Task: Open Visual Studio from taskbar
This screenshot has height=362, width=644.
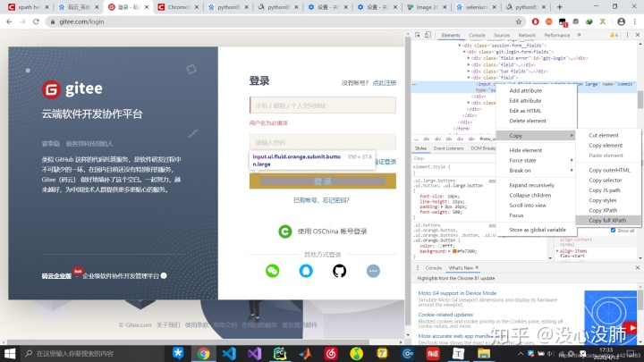Action: pos(254,353)
